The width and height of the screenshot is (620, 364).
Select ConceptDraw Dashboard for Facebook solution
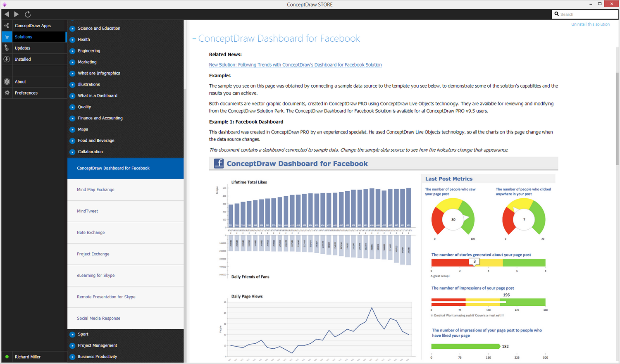click(x=126, y=168)
